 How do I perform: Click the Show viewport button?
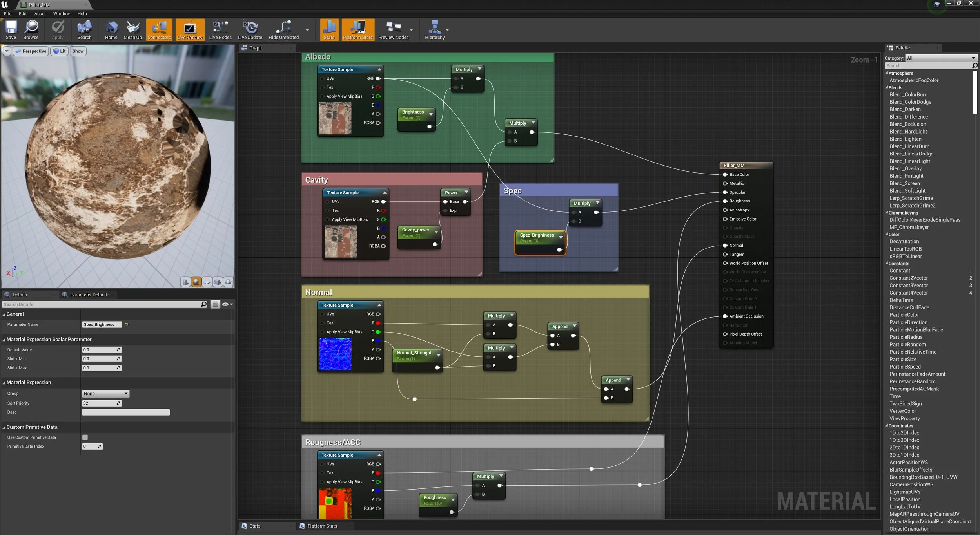click(x=78, y=51)
